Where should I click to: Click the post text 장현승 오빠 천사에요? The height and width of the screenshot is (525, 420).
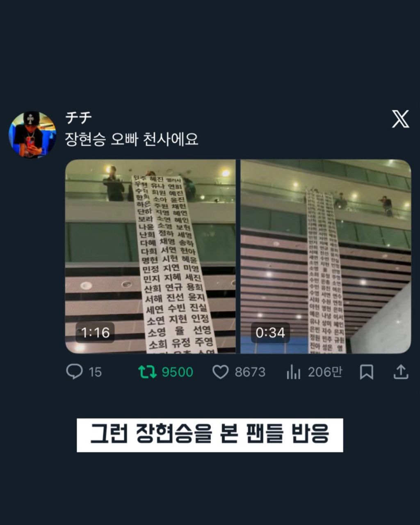click(132, 139)
